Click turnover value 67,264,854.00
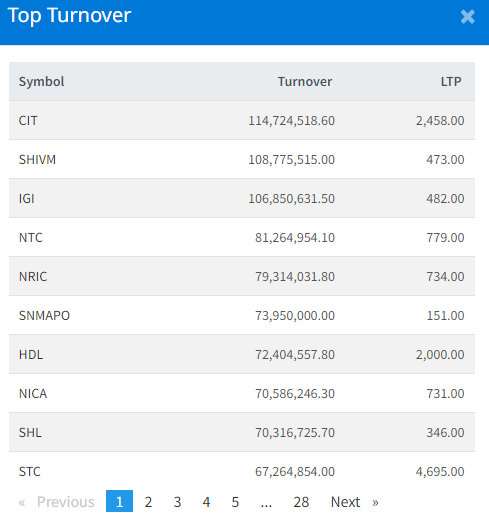The height and width of the screenshot is (526, 489). point(295,471)
